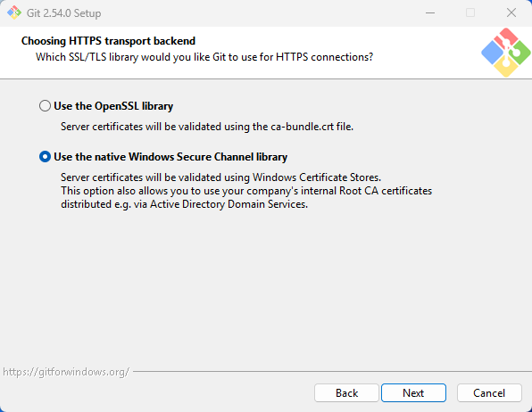Click the ca-bundle.crt description text
532x412 pixels.
click(207, 127)
